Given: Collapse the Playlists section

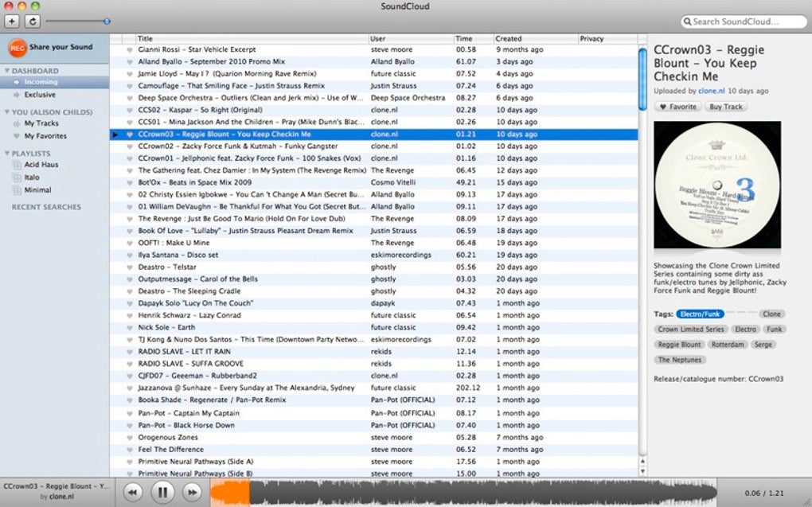Looking at the screenshot, I should pyautogui.click(x=7, y=154).
